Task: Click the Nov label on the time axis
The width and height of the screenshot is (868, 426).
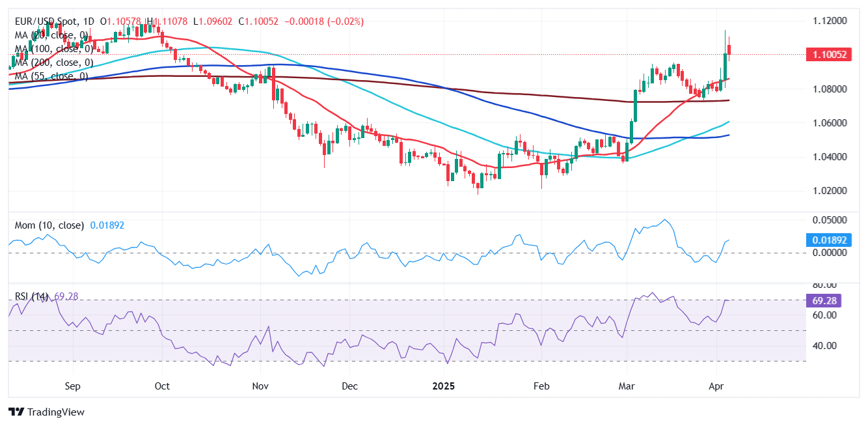Action: (260, 386)
